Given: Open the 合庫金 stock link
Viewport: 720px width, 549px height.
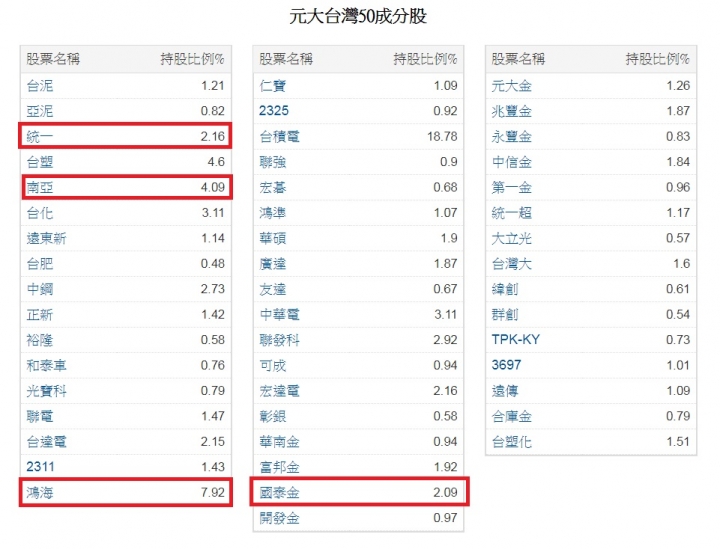Looking at the screenshot, I should pyautogui.click(x=512, y=416).
